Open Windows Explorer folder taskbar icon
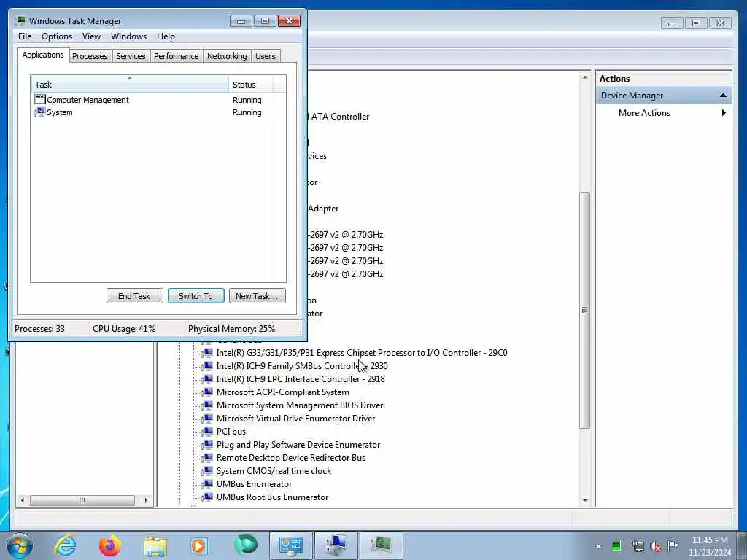This screenshot has width=747, height=560. point(155,546)
